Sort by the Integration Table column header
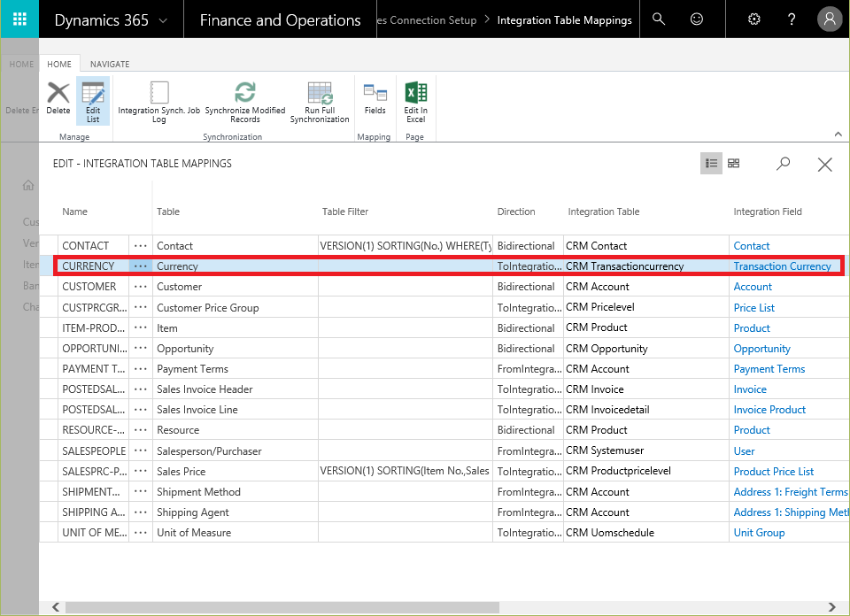This screenshot has height=616, width=850. point(603,212)
